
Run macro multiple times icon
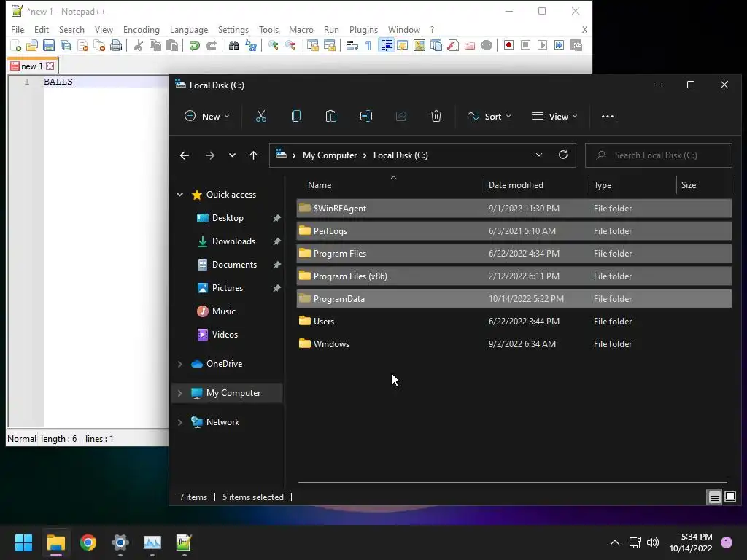pos(560,45)
